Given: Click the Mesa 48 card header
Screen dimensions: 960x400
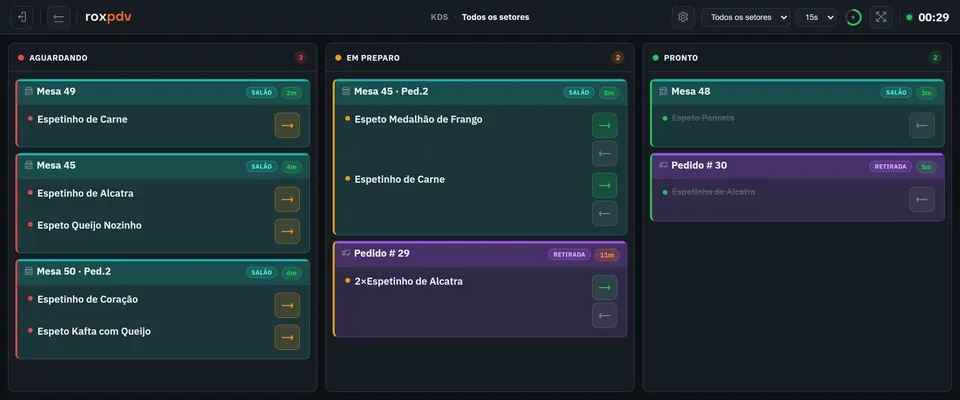Looking at the screenshot, I should (797, 92).
